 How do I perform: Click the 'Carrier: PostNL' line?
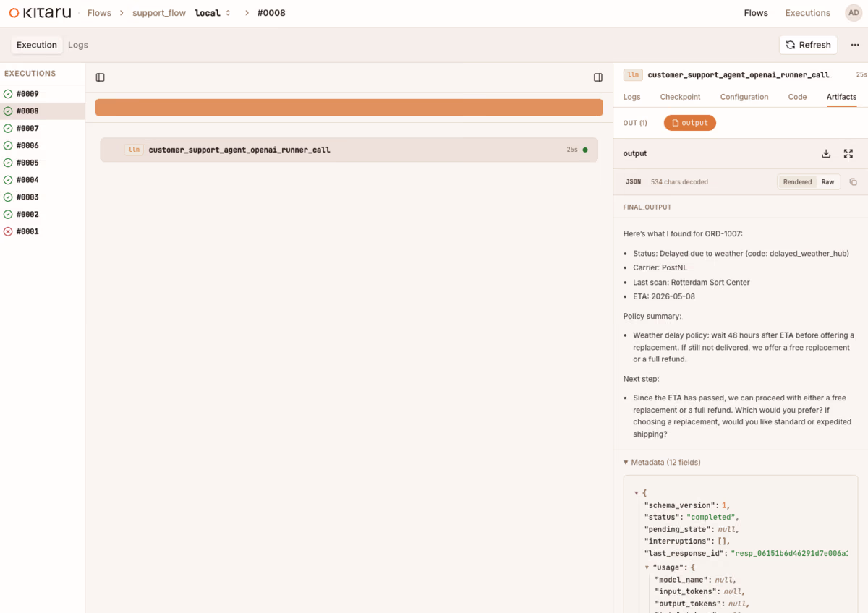pyautogui.click(x=660, y=267)
